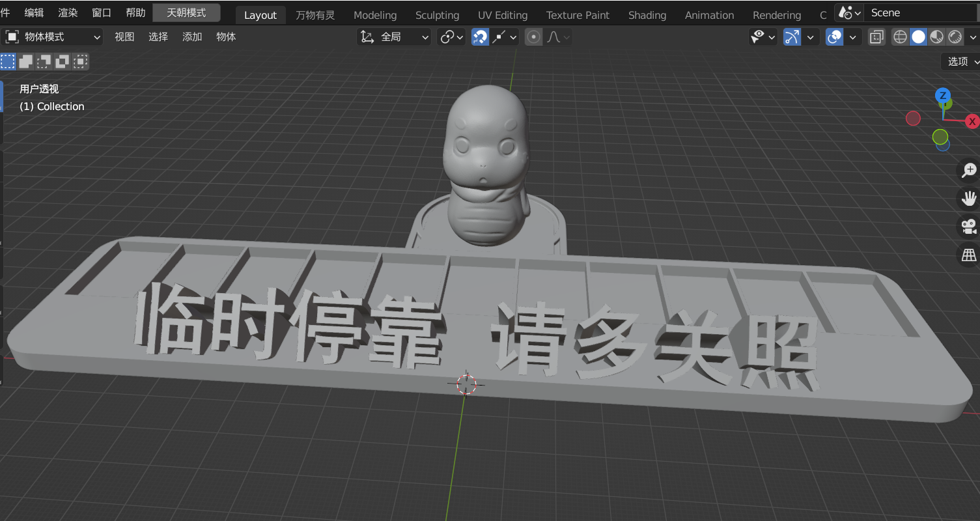The height and width of the screenshot is (521, 980).
Task: Toggle the camera view icon
Action: 969,227
